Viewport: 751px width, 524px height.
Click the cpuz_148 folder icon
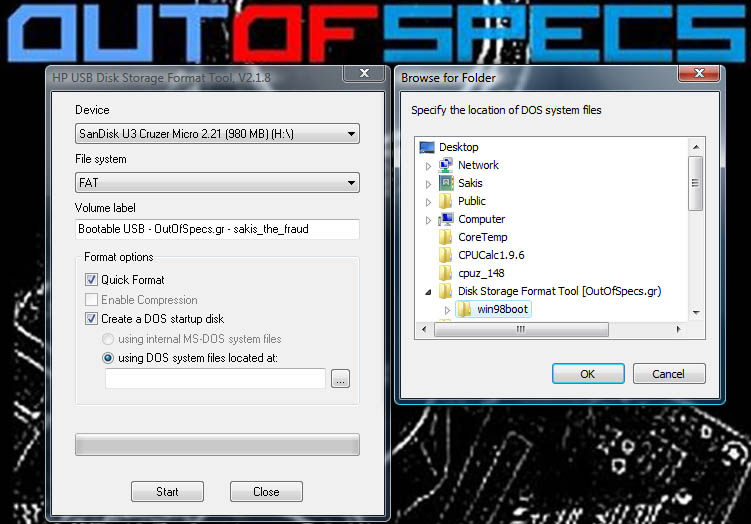click(x=445, y=273)
